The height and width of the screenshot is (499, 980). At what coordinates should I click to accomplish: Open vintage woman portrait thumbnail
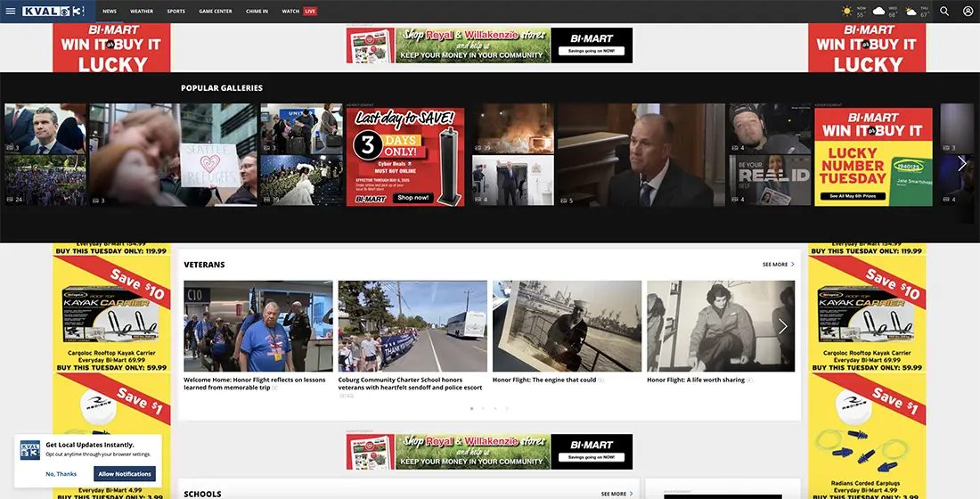[x=721, y=326]
